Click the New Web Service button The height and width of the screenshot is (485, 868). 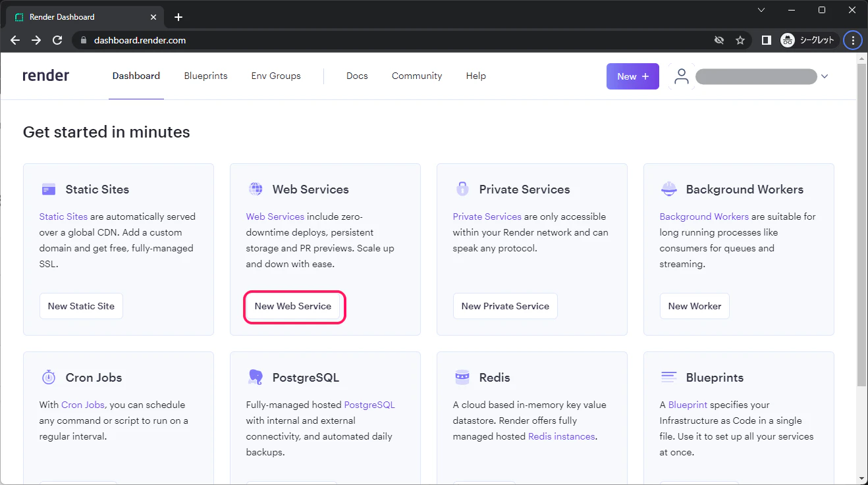(x=293, y=306)
